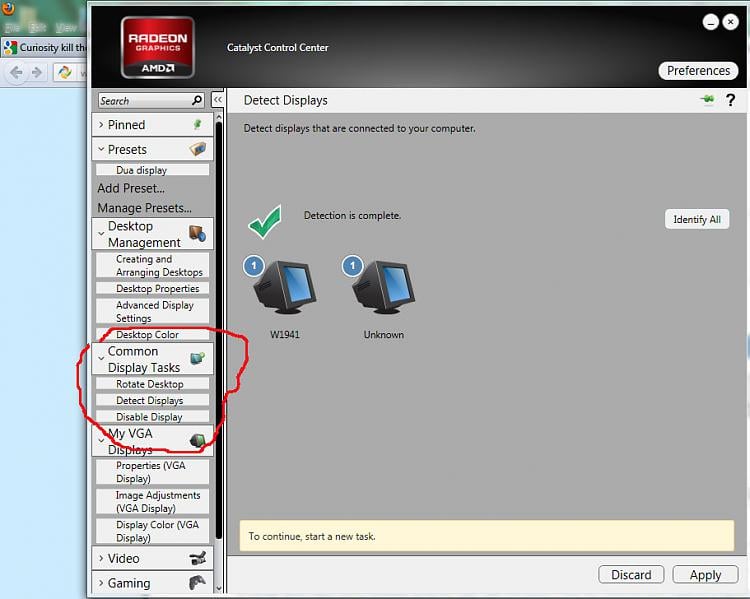Open help with the question mark icon
This screenshot has width=750, height=599.
[730, 100]
